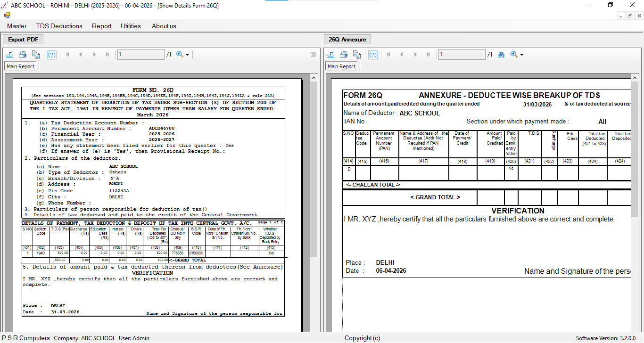
Task: Click the print icon on the left report viewer
Action: pos(23,54)
